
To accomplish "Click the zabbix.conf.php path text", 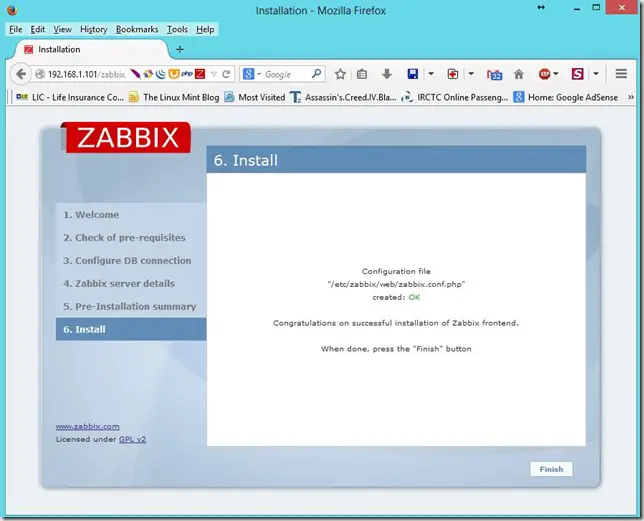I will [x=396, y=284].
